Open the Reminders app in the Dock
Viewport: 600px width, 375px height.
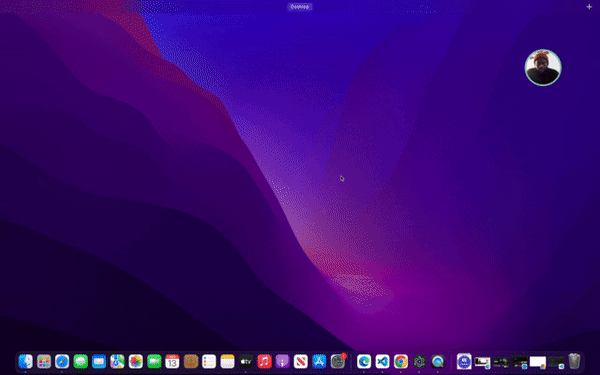[x=209, y=361]
